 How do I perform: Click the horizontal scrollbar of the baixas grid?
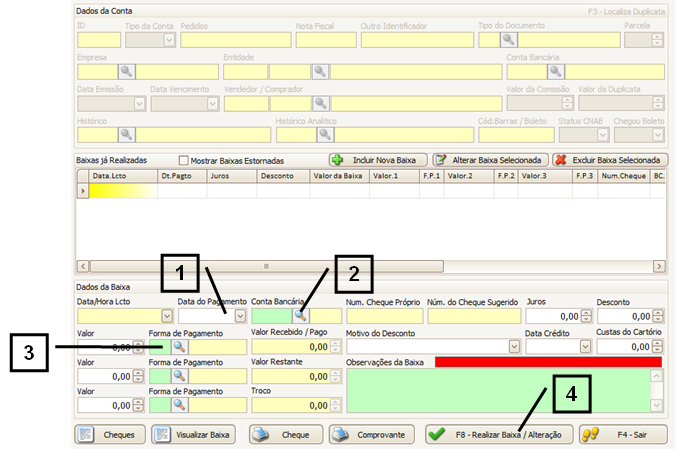point(370,267)
